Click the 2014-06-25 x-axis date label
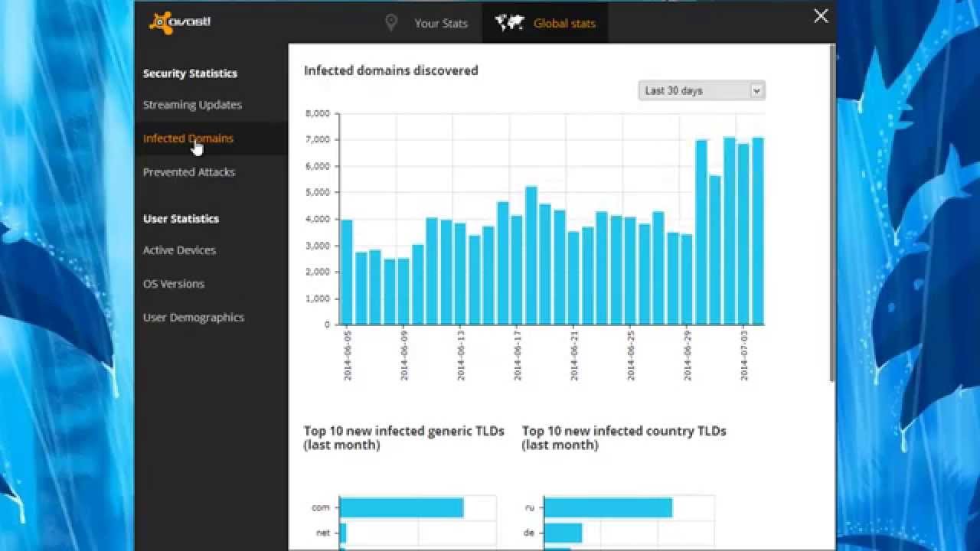 630,356
